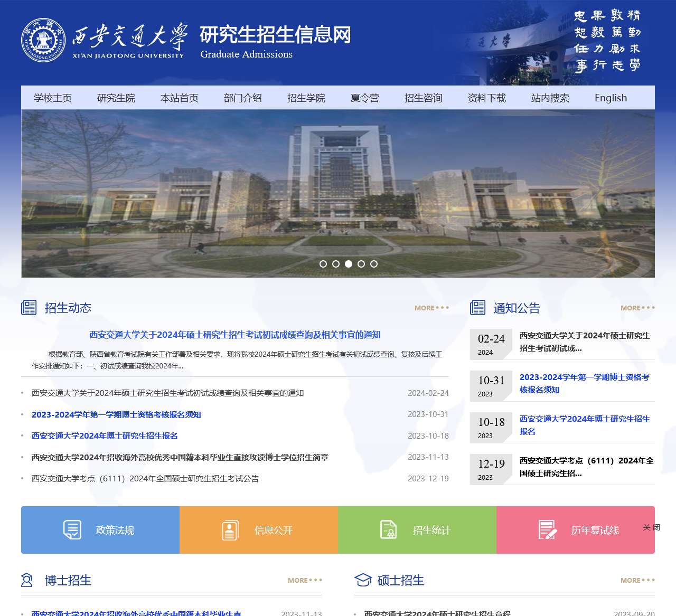The image size is (676, 616).
Task: Open the 10-31 notice 博士资格考核报名须知
Action: (585, 383)
